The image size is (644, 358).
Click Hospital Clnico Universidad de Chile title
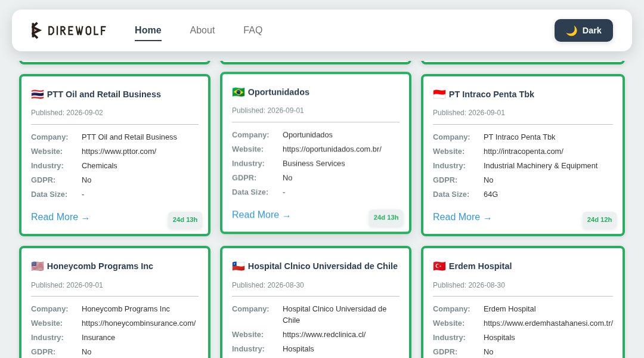click(323, 266)
